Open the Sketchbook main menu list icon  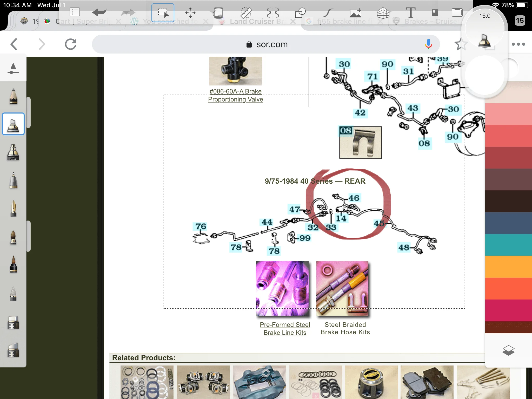(x=75, y=12)
